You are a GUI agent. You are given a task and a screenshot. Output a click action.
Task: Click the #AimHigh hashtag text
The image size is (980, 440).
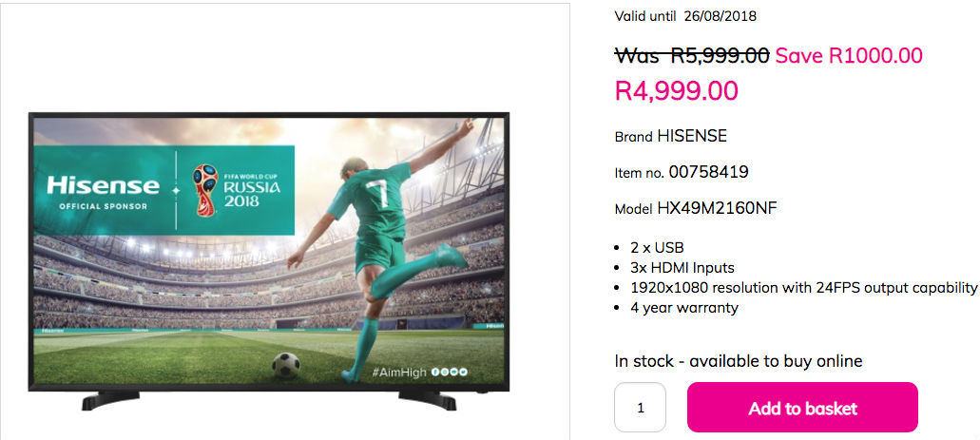pyautogui.click(x=399, y=373)
